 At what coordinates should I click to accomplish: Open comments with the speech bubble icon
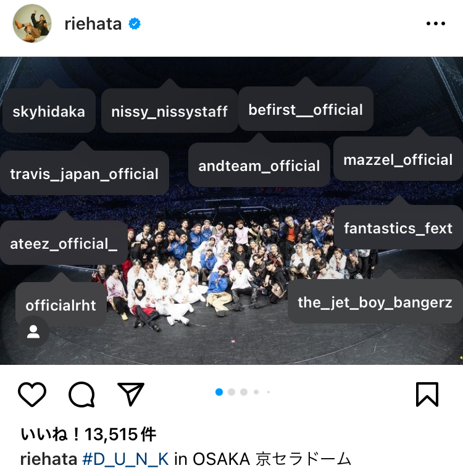click(x=81, y=394)
